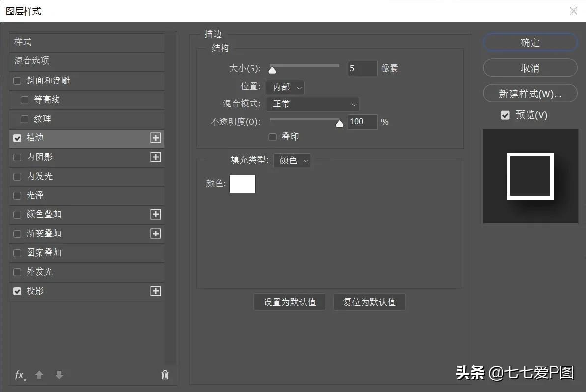Click the plus icon beside 渐变叠加

(156, 234)
